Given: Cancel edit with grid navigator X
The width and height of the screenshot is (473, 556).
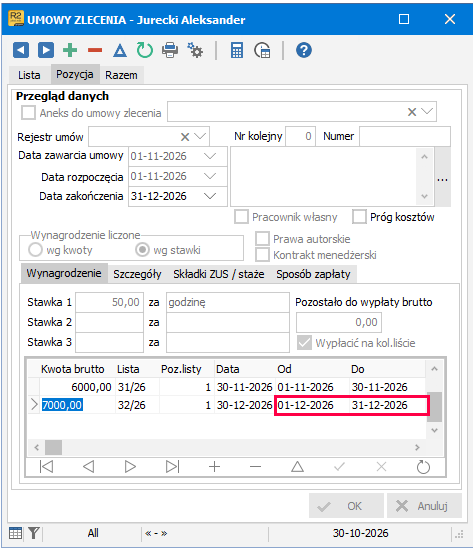Looking at the screenshot, I should click(x=381, y=467).
